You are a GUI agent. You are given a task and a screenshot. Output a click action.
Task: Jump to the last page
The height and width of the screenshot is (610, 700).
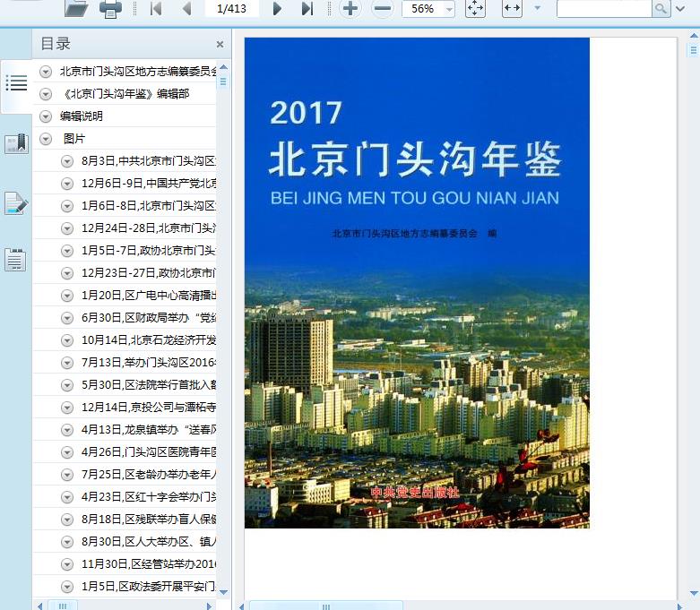click(307, 9)
